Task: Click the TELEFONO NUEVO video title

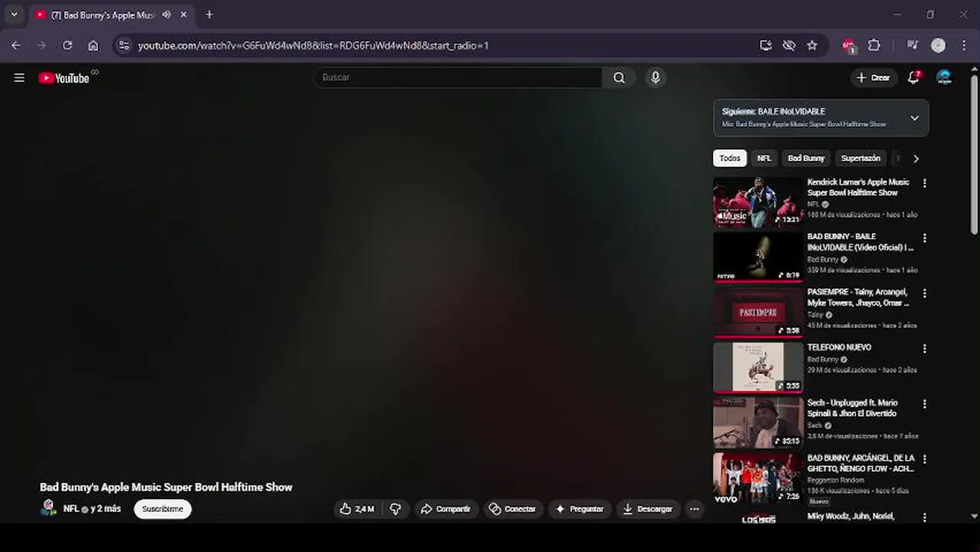Action: tap(839, 347)
